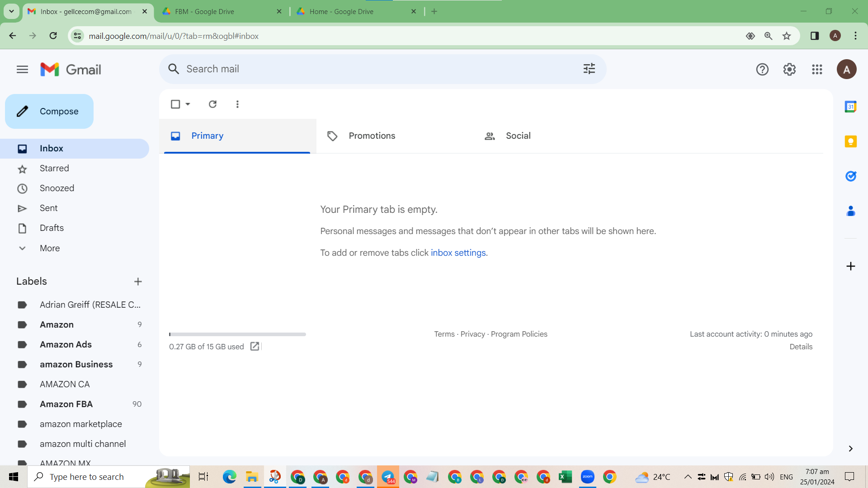Open Privacy link
The width and height of the screenshot is (868, 488).
pyautogui.click(x=472, y=334)
